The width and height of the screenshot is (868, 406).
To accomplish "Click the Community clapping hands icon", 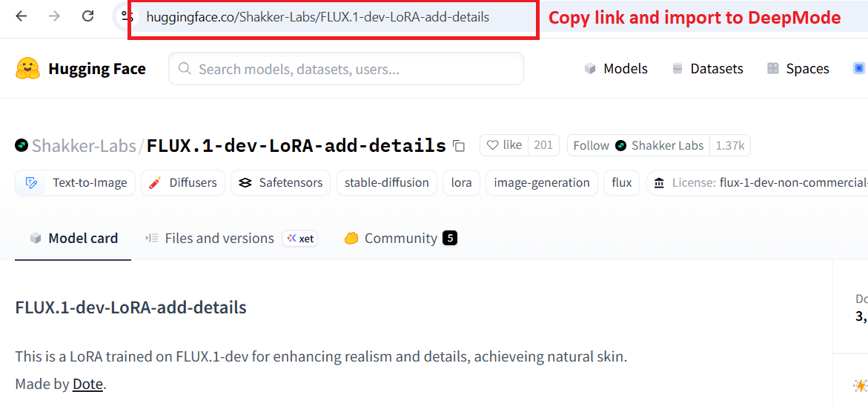I will coord(351,239).
